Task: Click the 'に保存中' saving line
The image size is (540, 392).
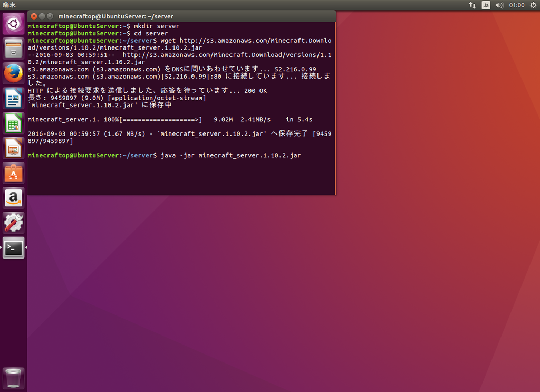Action: tap(100, 105)
